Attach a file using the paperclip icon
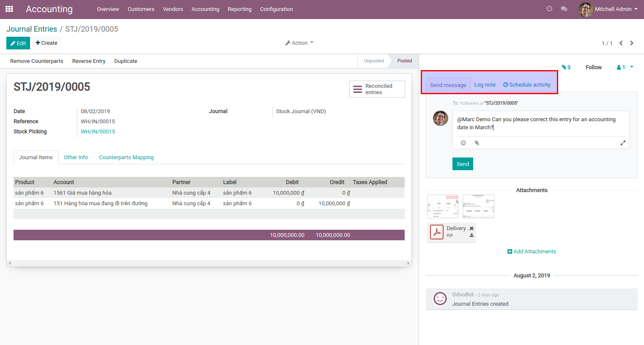 (x=477, y=143)
